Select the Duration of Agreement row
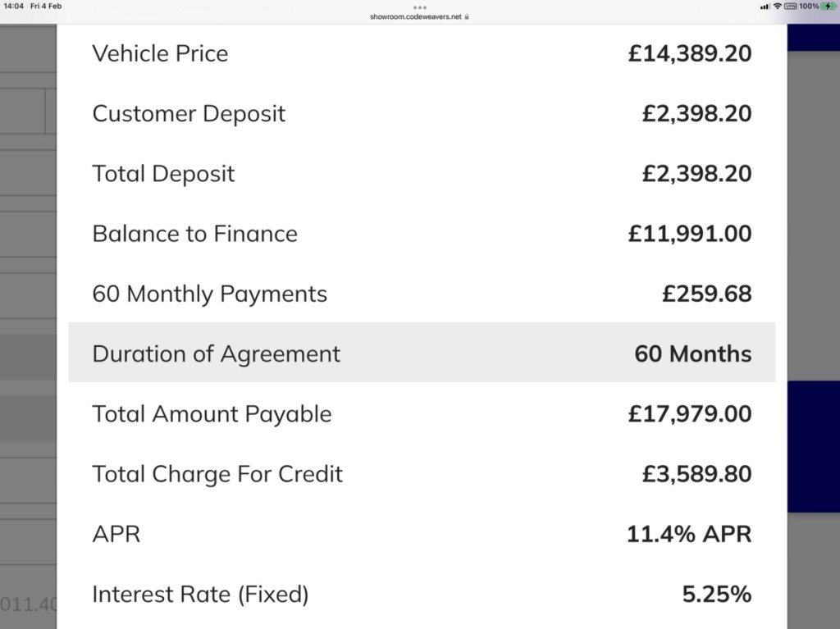Image resolution: width=840 pixels, height=629 pixels. pyautogui.click(x=422, y=353)
